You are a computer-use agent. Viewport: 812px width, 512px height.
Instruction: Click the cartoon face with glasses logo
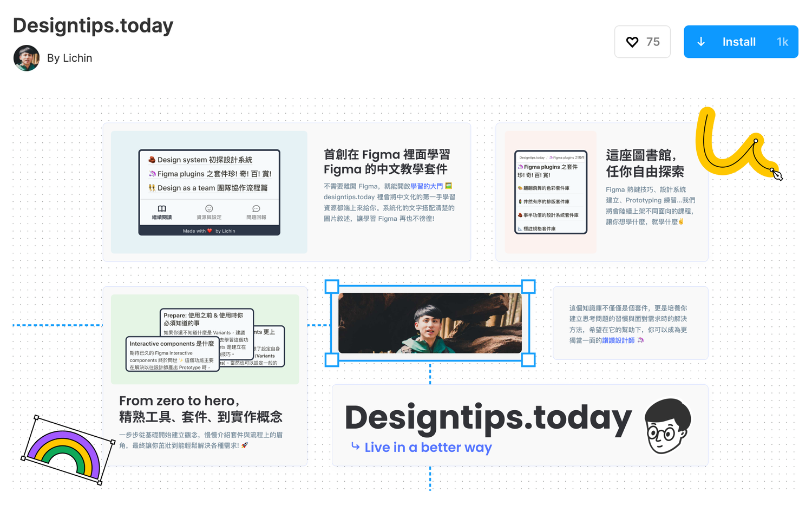(x=667, y=426)
